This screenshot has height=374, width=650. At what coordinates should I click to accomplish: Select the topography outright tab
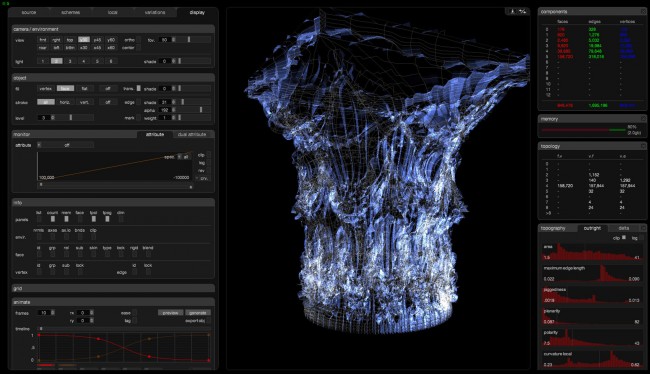(x=592, y=228)
